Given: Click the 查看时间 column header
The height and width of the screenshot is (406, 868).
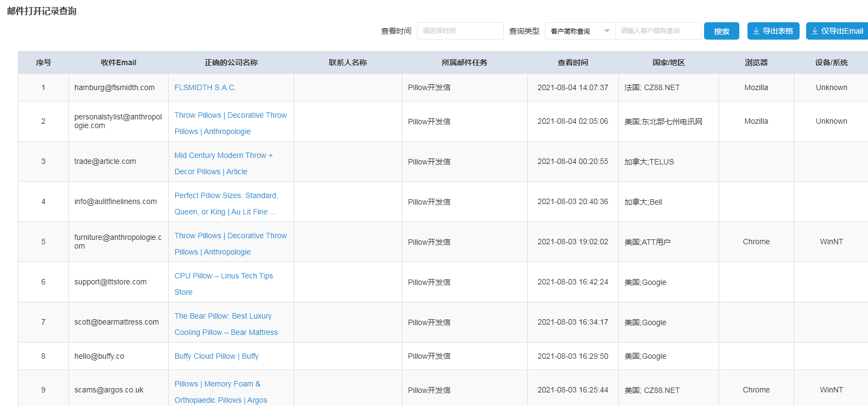Looking at the screenshot, I should (573, 62).
